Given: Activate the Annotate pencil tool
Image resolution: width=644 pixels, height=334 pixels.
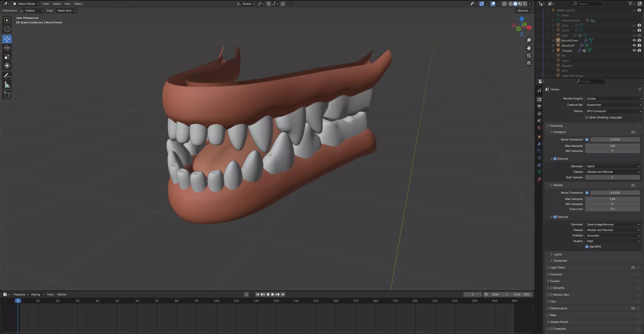Looking at the screenshot, I should point(7,76).
